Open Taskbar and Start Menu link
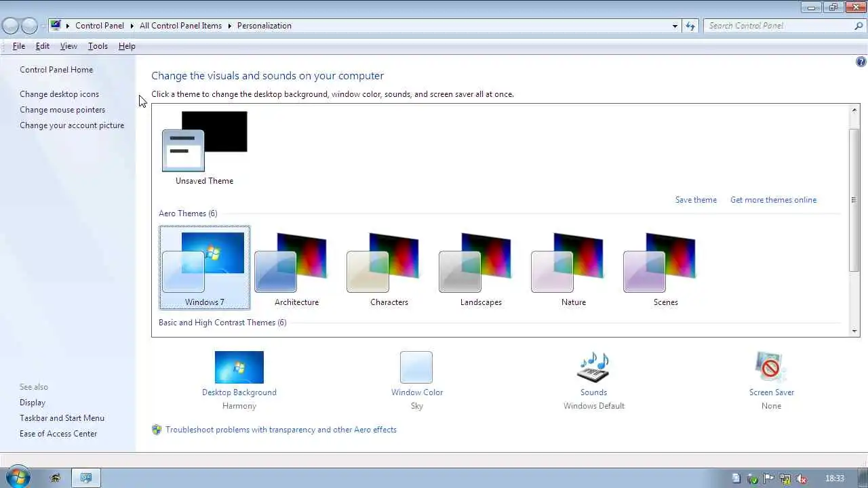This screenshot has height=488, width=868. tap(62, 418)
